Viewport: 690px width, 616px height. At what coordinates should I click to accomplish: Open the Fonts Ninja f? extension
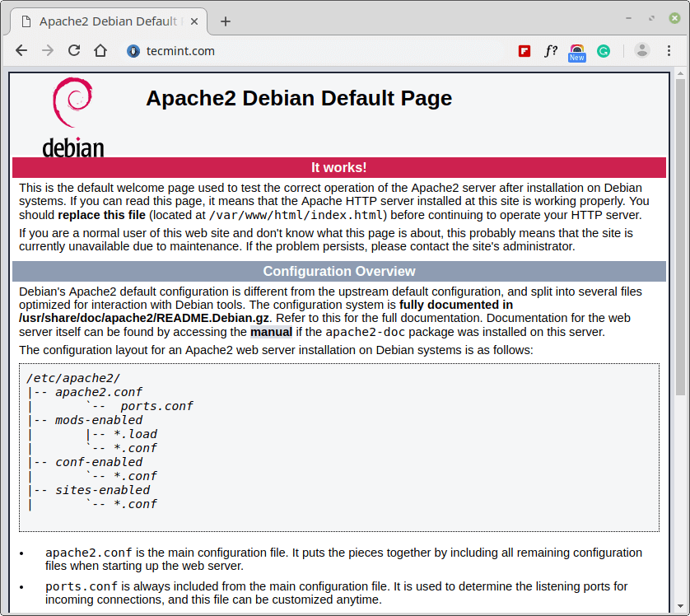click(551, 50)
